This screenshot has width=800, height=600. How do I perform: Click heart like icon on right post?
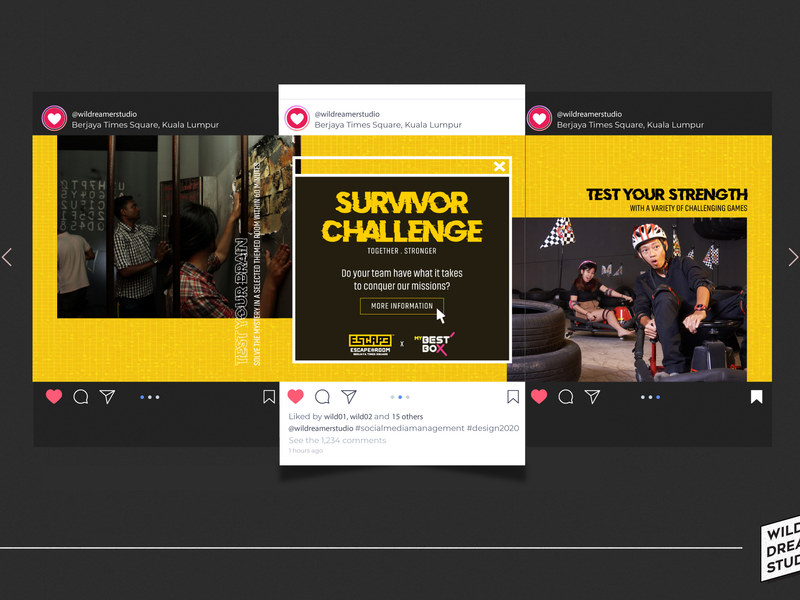[x=539, y=396]
